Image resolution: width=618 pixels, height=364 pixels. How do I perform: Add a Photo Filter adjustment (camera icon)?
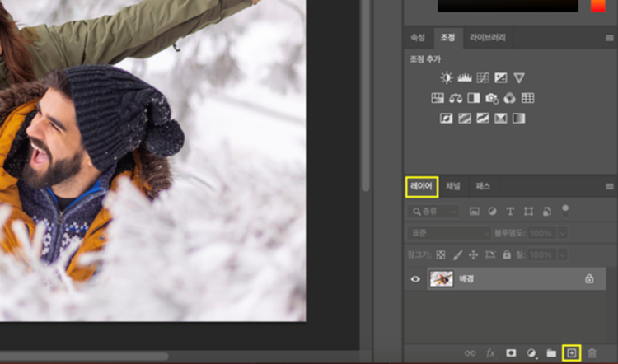click(492, 98)
